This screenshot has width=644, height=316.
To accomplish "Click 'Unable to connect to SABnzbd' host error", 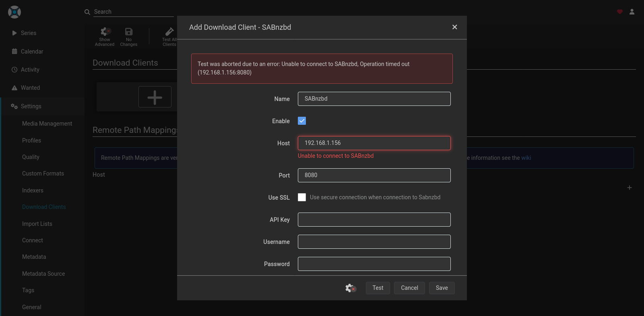I will pyautogui.click(x=336, y=156).
